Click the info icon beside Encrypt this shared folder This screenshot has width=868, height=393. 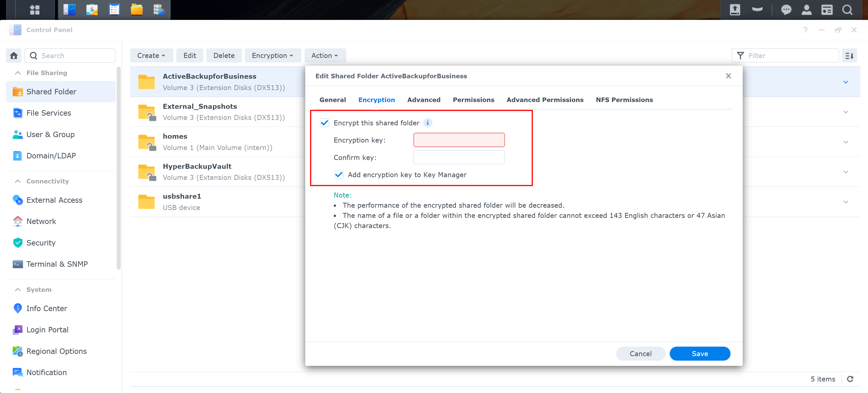(x=428, y=123)
